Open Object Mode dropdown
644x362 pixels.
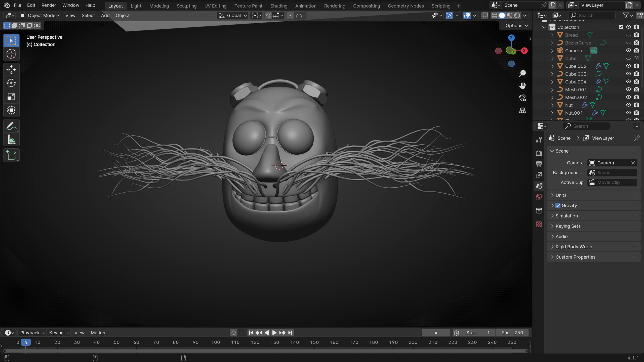click(x=39, y=16)
